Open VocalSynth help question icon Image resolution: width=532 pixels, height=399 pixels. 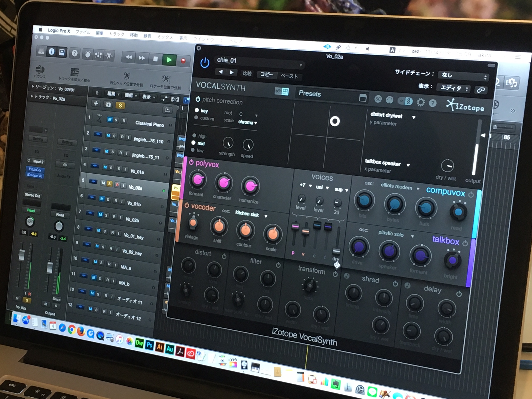click(x=433, y=103)
